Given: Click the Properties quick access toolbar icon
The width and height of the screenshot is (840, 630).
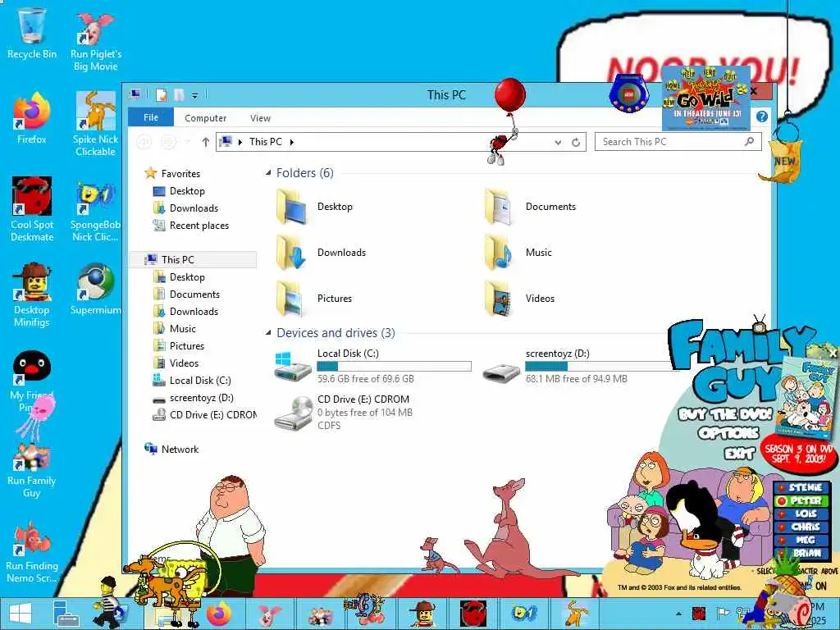Looking at the screenshot, I should (x=162, y=95).
